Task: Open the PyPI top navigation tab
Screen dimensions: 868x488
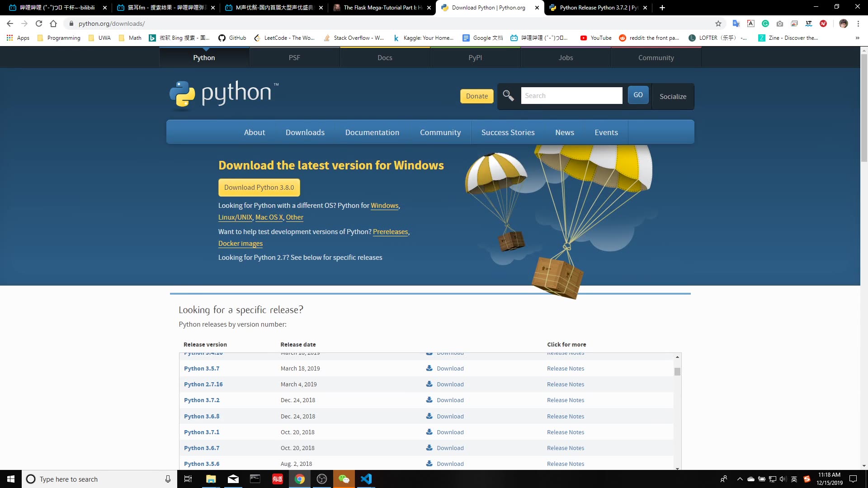Action: [x=475, y=58]
